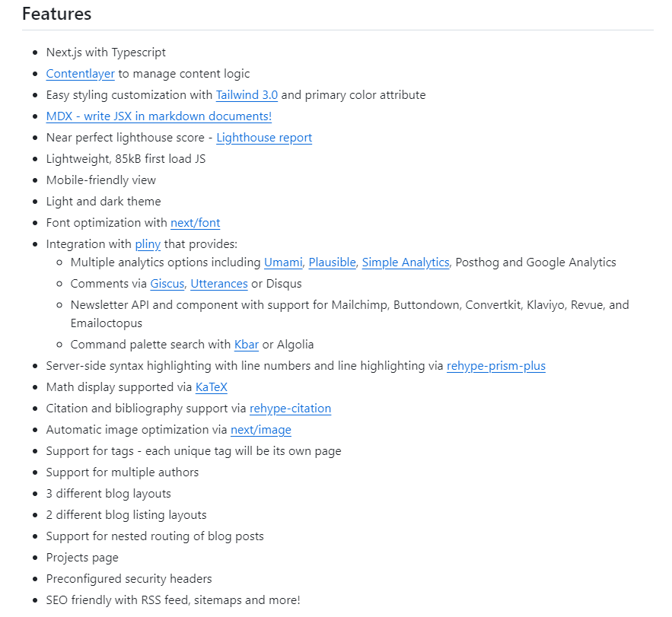
Task: Click the 'Mobile-friendly view' list item
Action: click(x=101, y=180)
